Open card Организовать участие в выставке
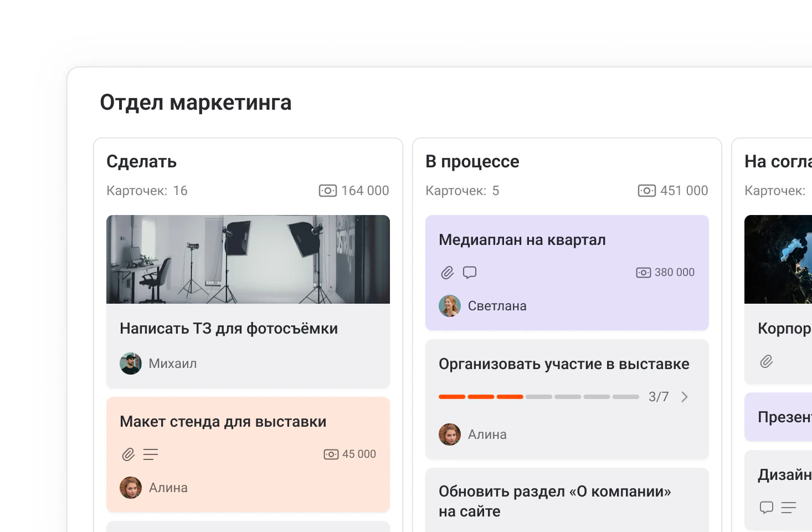Viewport: 812px width, 532px height. (567, 399)
